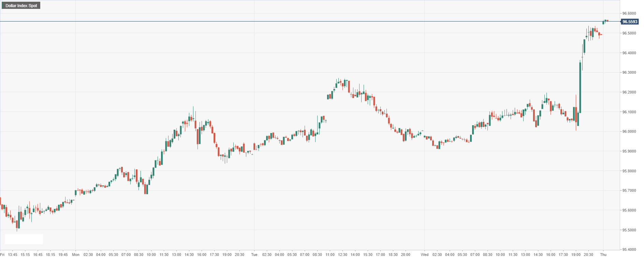Select the 95.6000 price axis label
This screenshot has width=644, height=259.
tap(629, 210)
